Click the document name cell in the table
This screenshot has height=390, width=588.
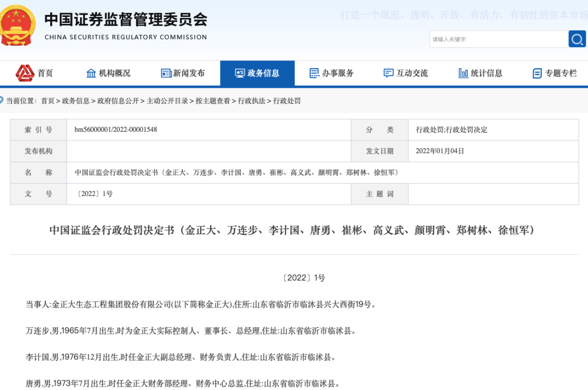pyautogui.click(x=322, y=173)
